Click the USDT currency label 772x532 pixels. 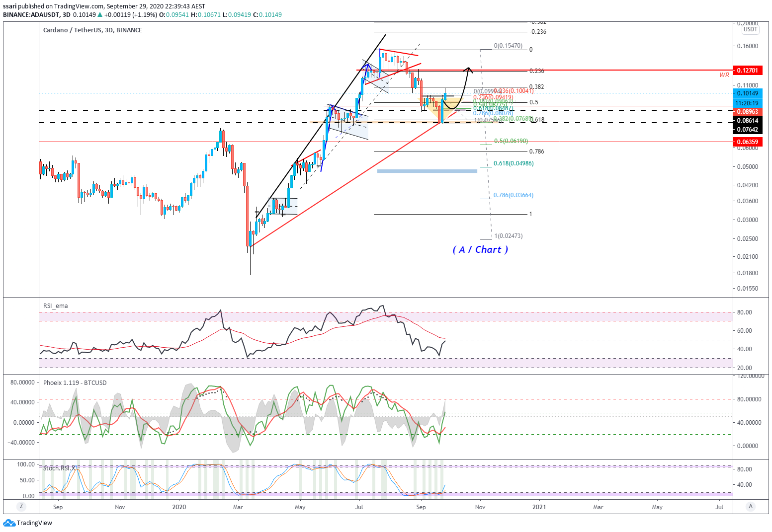751,29
